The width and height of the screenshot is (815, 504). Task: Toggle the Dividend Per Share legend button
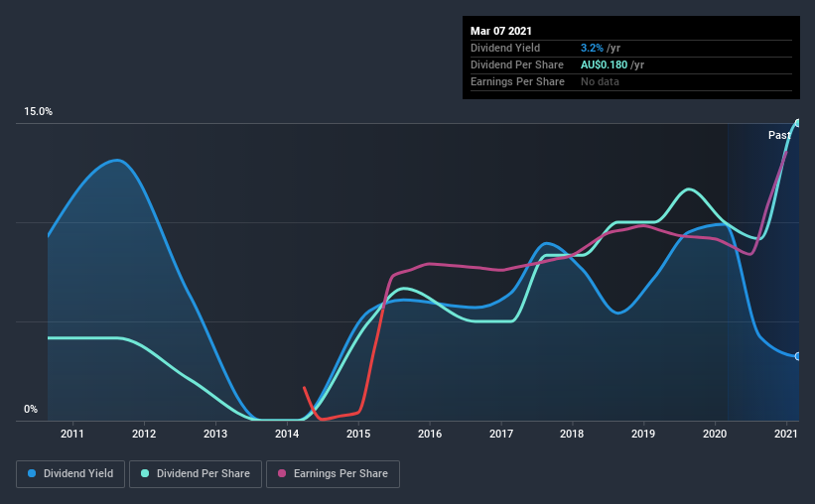pyautogui.click(x=196, y=474)
